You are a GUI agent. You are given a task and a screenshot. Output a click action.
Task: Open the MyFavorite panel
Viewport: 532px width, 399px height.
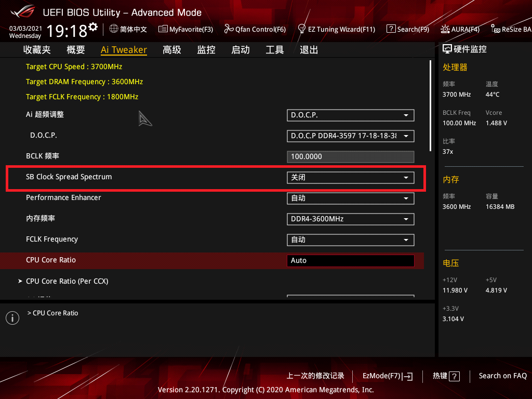(185, 29)
